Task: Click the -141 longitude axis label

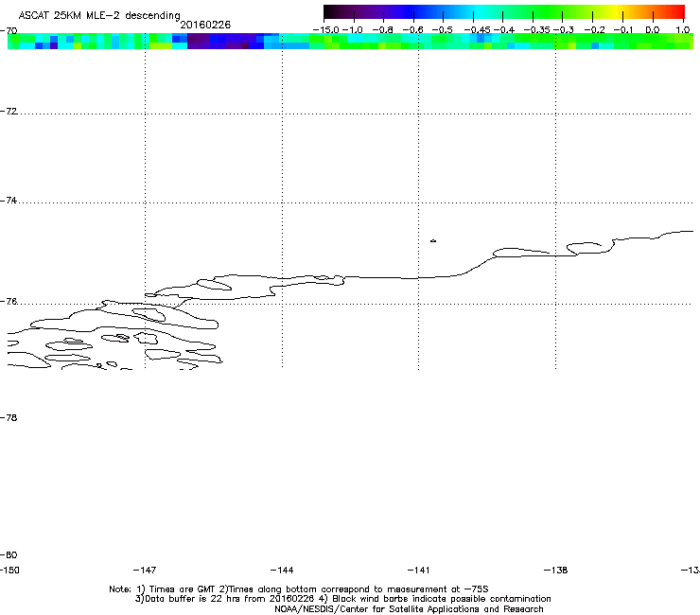Action: (418, 571)
